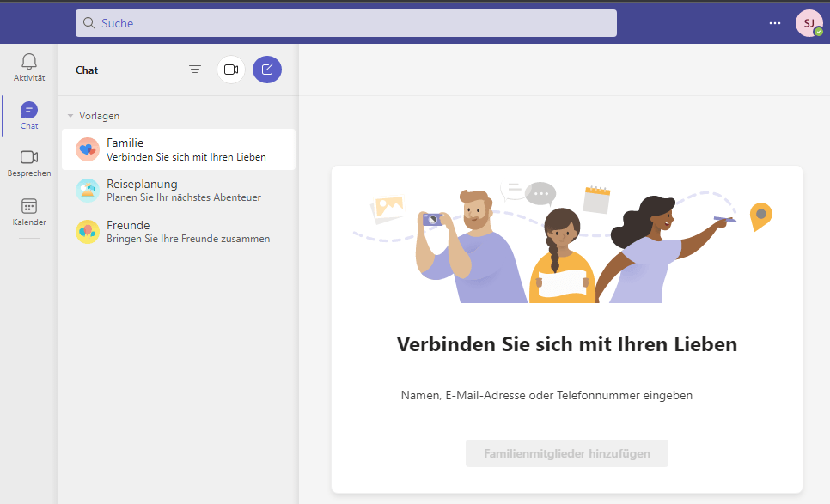Viewport: 830px width, 504px height.
Task: Select the Chat icon in sidebar
Action: click(x=29, y=111)
